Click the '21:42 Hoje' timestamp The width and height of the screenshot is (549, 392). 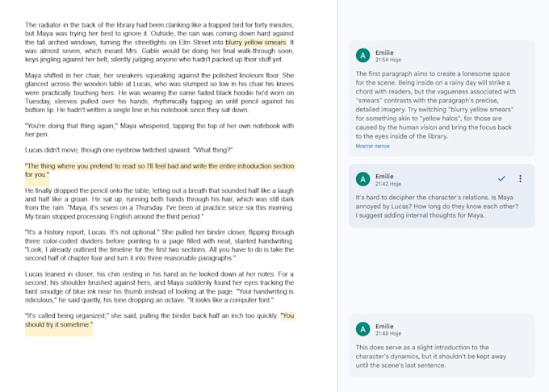tap(388, 184)
